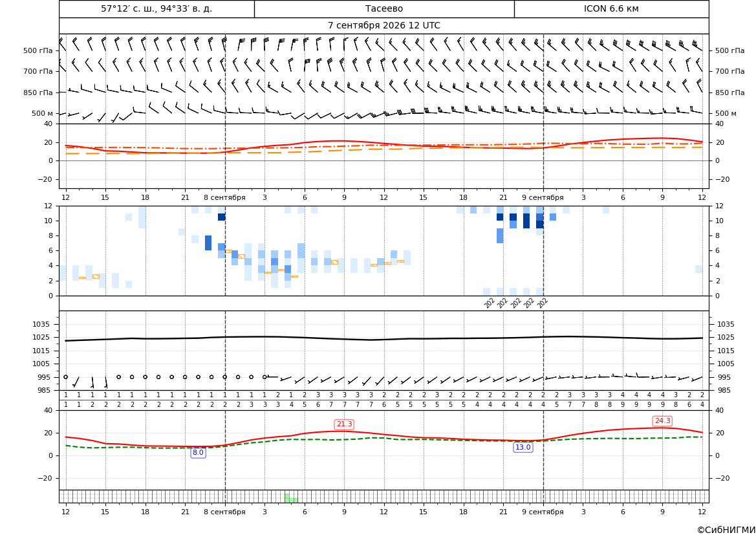This screenshot has height=535, width=756.
Task: Click the 850 гПа right axis label
Action: click(730, 92)
